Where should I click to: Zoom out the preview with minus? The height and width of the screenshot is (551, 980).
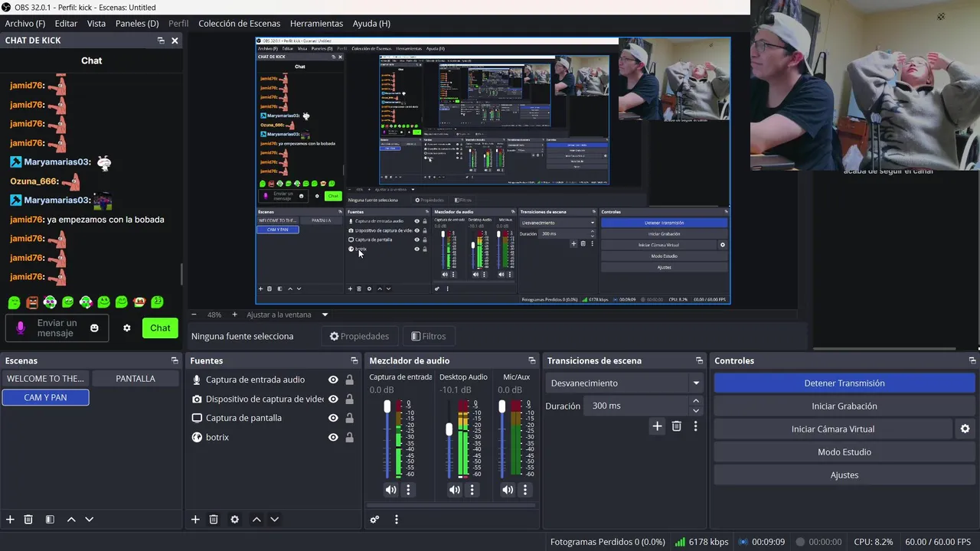[194, 315]
